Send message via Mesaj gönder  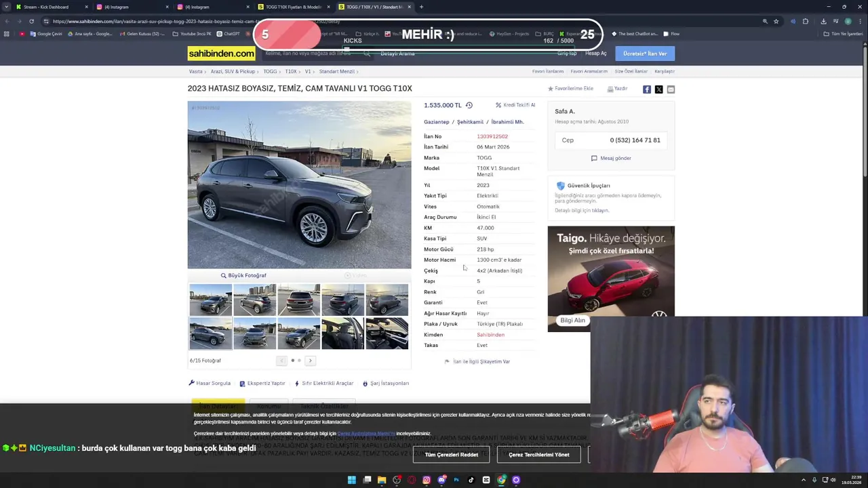[611, 158]
